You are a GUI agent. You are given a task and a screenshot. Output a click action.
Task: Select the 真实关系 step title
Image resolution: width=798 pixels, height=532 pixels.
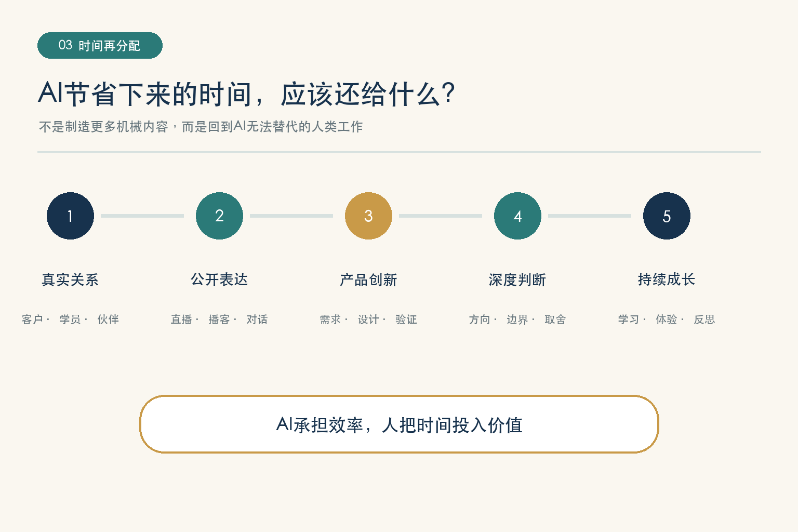tap(70, 280)
